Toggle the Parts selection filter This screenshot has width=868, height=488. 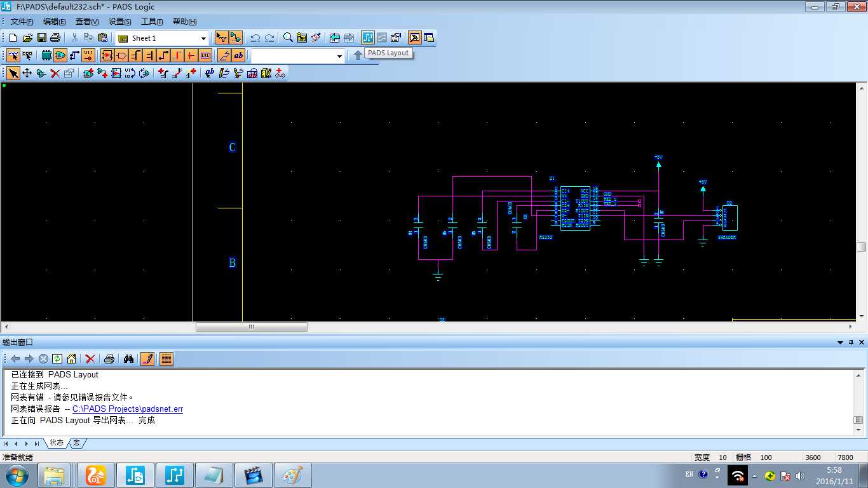[46, 55]
